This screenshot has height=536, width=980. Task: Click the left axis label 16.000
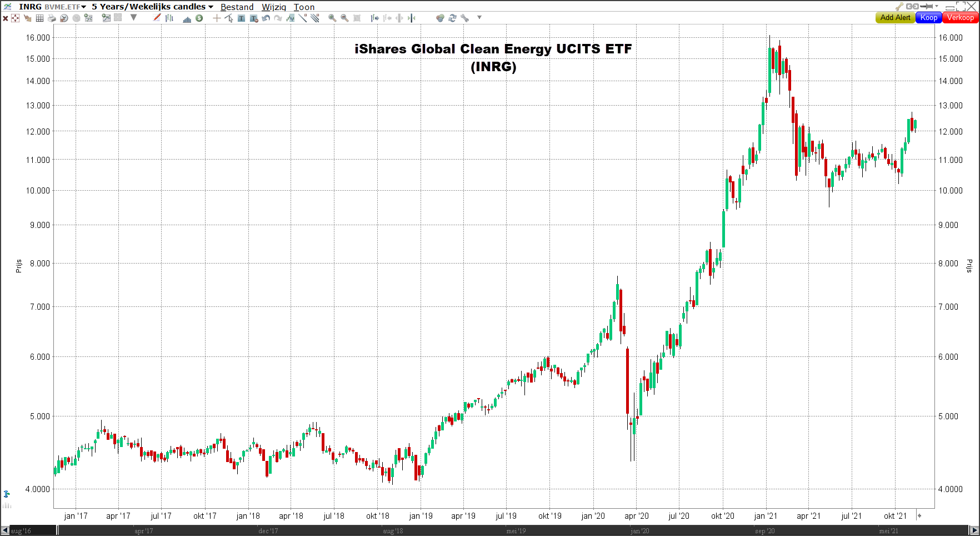pos(38,38)
